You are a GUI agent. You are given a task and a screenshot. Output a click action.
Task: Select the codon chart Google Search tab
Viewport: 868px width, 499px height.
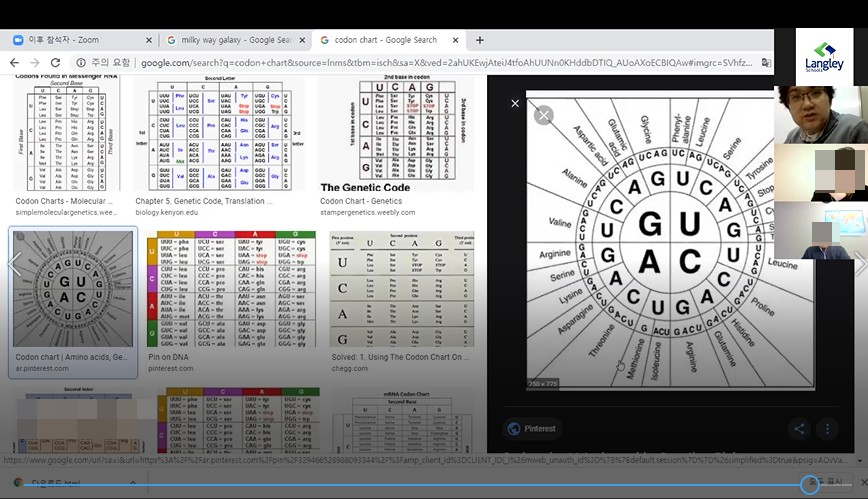point(390,40)
